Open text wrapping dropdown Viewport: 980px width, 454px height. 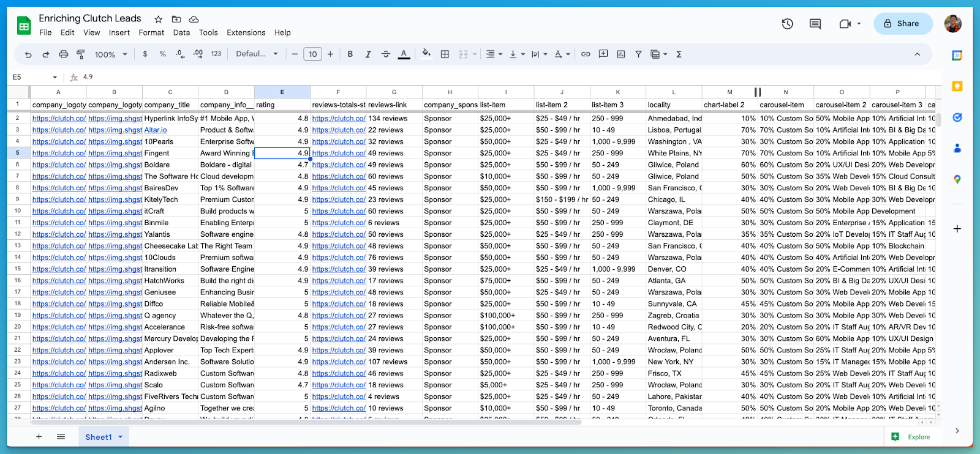539,54
